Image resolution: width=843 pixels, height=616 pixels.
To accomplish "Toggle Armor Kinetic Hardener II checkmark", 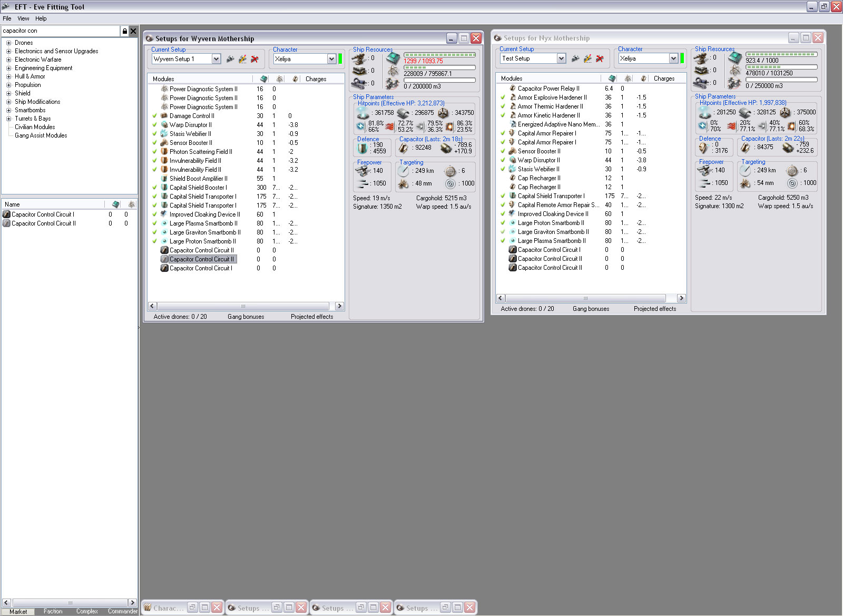I will (x=503, y=115).
